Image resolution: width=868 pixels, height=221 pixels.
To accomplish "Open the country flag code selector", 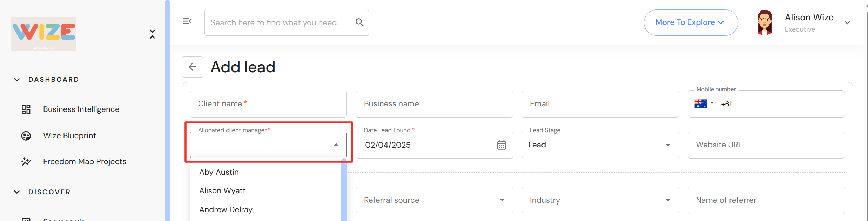I will (704, 104).
